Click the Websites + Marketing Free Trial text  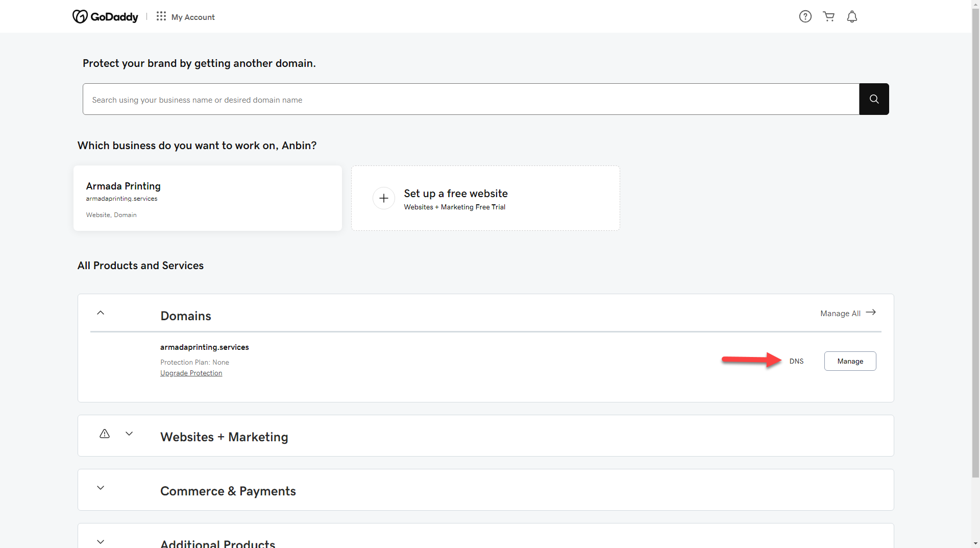[x=454, y=207]
